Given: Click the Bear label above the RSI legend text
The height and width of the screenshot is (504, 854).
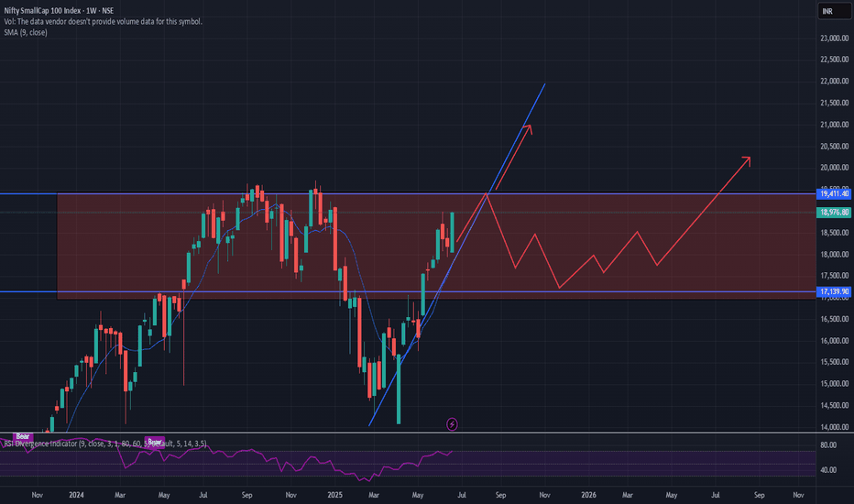Looking at the screenshot, I should click(x=155, y=442).
